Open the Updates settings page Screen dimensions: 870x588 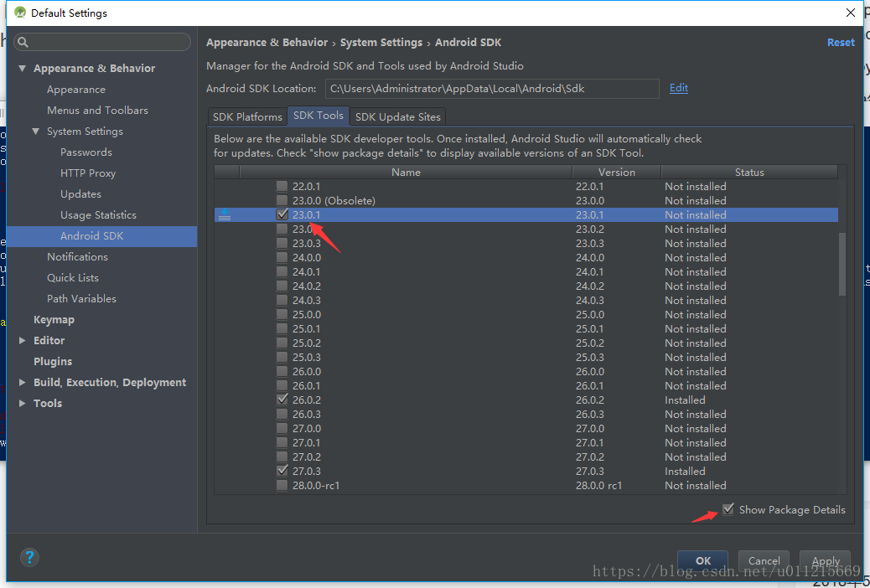coord(80,194)
